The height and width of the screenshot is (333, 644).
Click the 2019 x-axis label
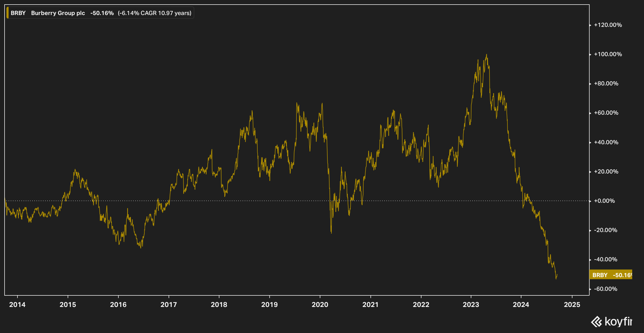(270, 305)
